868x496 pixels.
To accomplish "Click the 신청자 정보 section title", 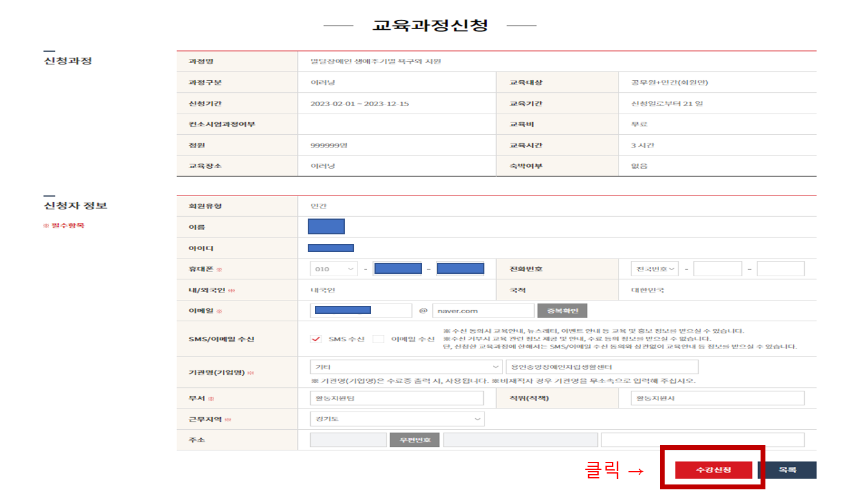I will tap(75, 205).
